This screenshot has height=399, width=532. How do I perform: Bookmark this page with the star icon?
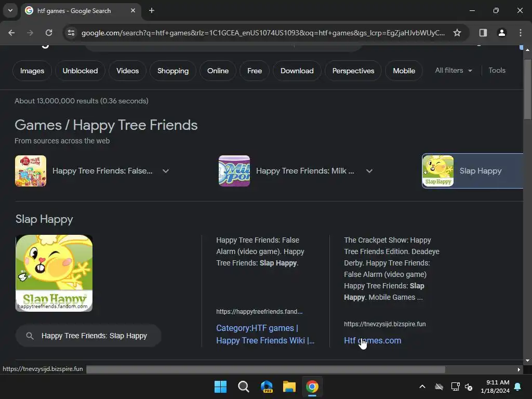pos(457,33)
